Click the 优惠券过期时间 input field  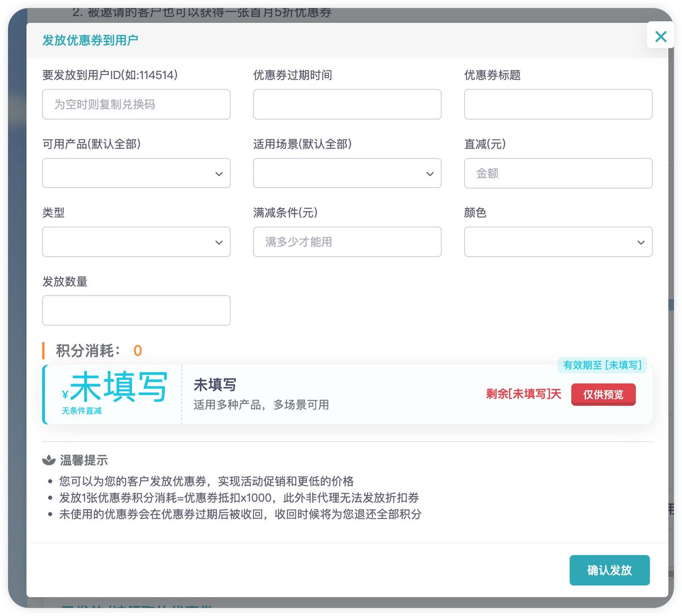[x=347, y=105]
